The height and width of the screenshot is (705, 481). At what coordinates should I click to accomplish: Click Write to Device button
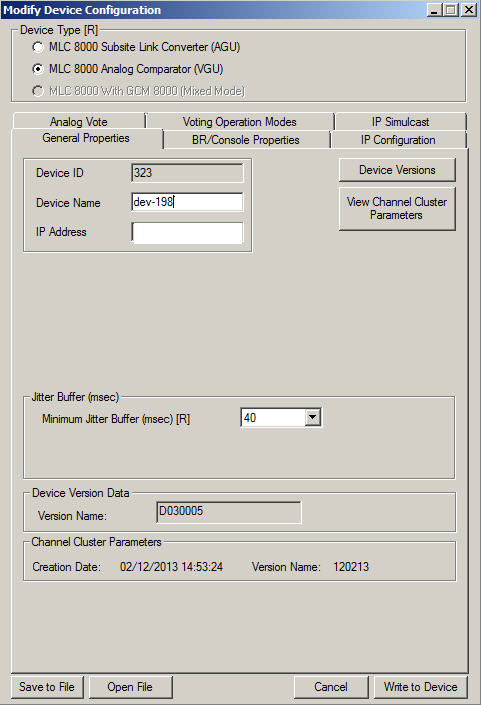(420, 687)
